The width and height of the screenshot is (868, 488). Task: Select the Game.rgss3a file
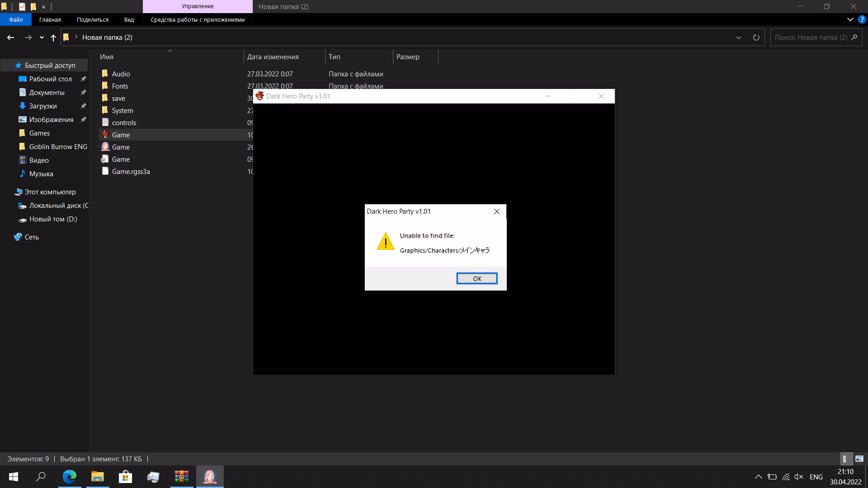point(131,171)
